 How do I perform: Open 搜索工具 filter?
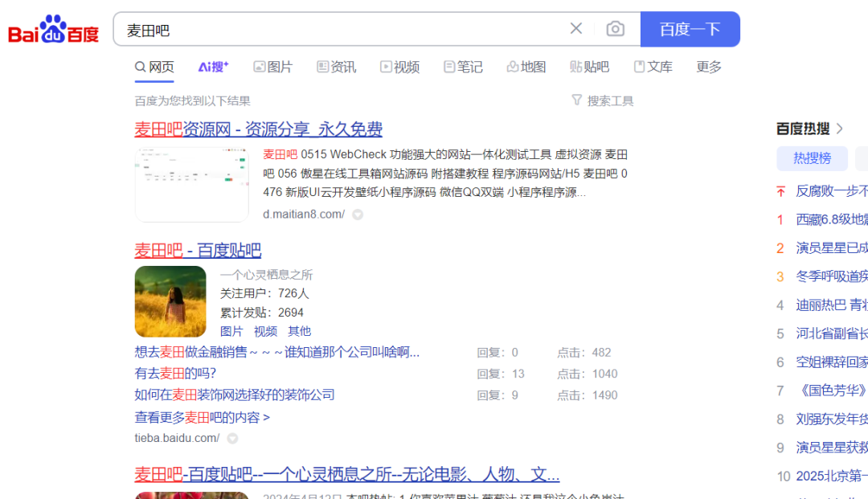point(602,100)
